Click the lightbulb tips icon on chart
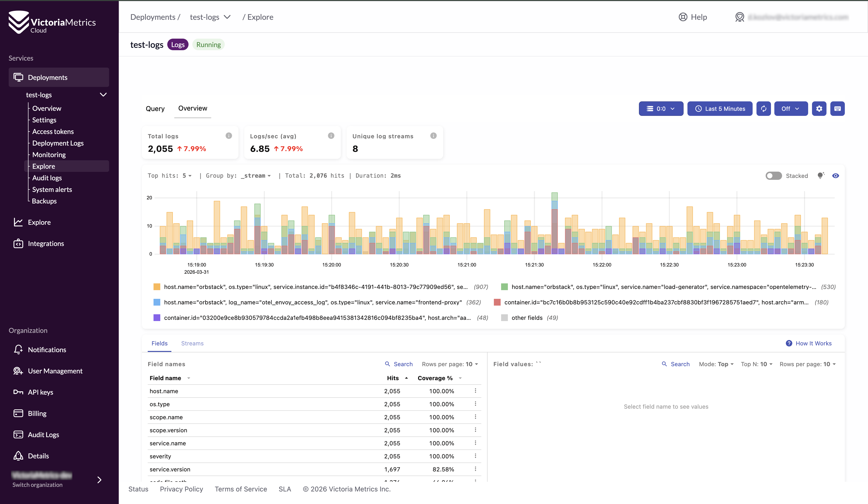The height and width of the screenshot is (504, 868). coord(820,176)
